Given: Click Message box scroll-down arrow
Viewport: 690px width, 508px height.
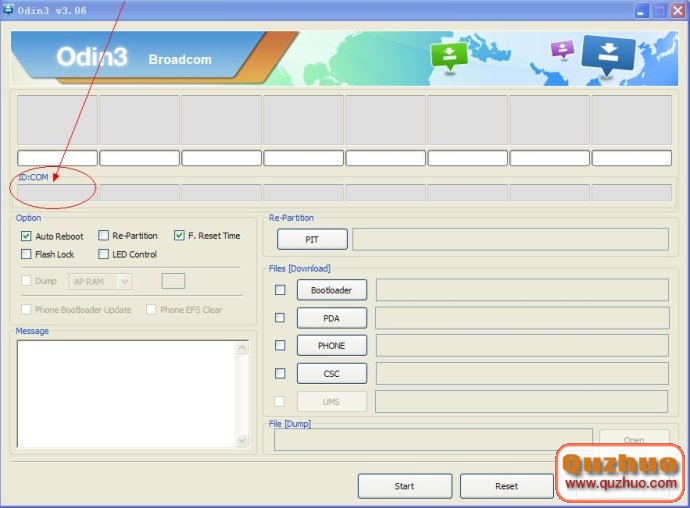Looking at the screenshot, I should (x=242, y=440).
